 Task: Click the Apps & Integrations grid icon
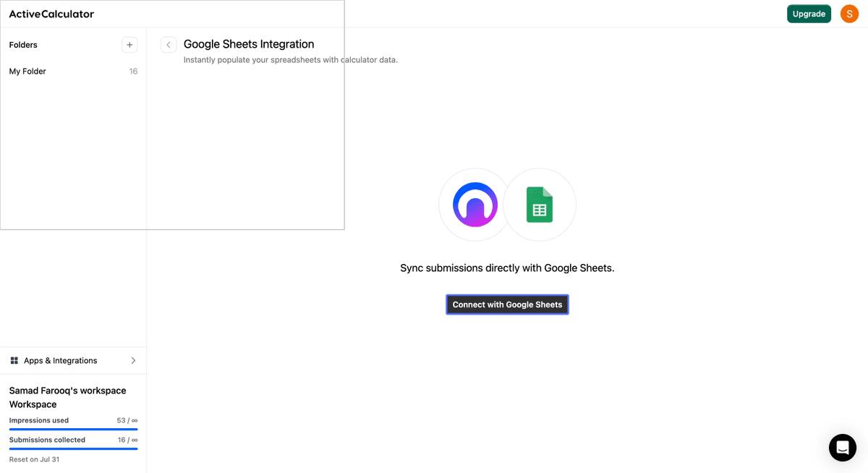[14, 360]
